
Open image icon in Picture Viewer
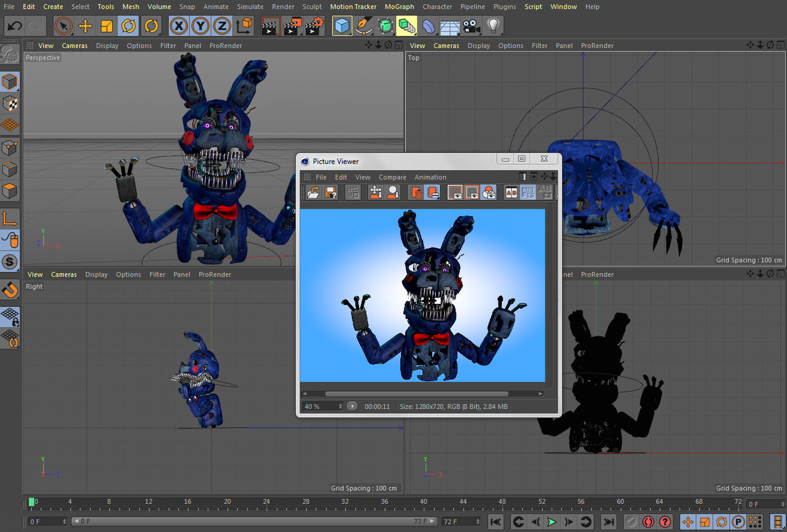pos(314,193)
